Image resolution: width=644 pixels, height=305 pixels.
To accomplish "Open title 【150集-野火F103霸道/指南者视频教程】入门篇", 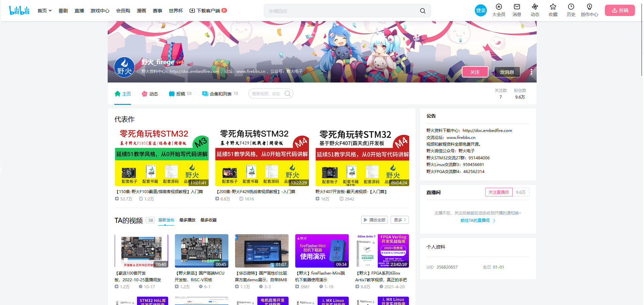I will [159, 192].
